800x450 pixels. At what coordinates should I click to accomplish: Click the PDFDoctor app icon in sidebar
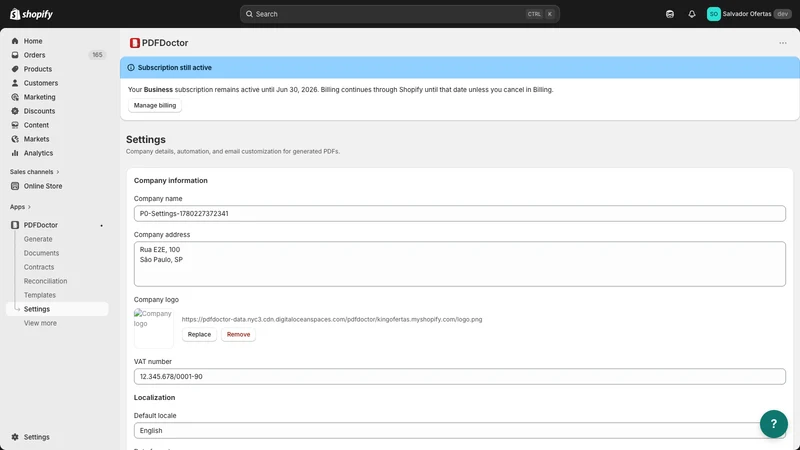[x=15, y=225]
